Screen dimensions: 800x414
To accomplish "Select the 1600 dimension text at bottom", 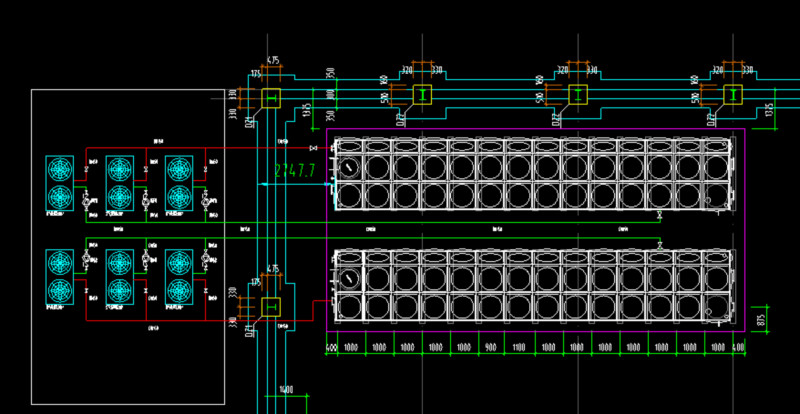I will coord(285,389).
